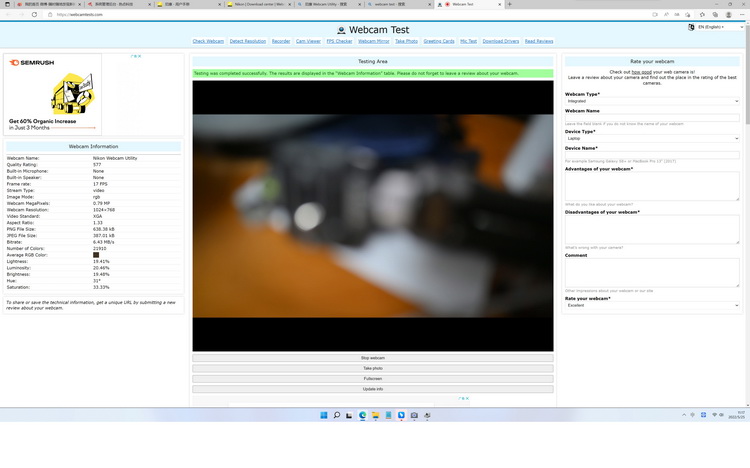Open the Camera app on the taskbar

414,415
